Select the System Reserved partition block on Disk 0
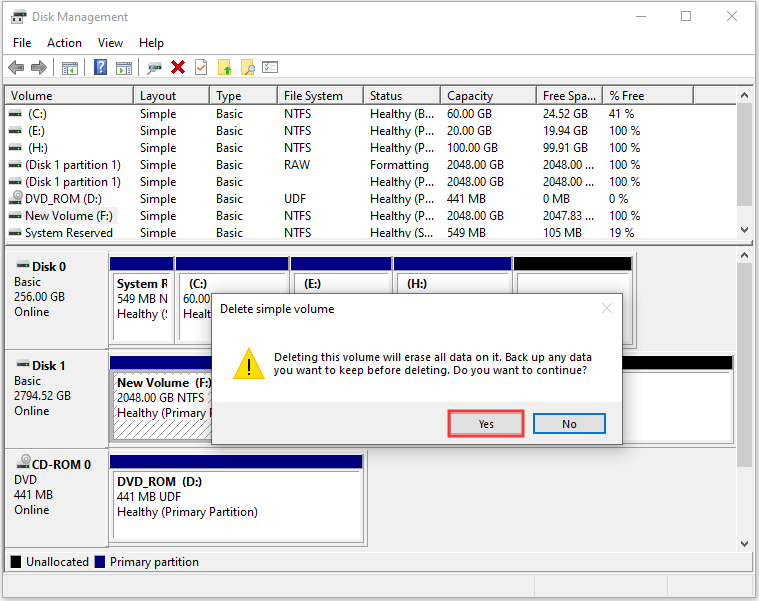 pyautogui.click(x=142, y=300)
